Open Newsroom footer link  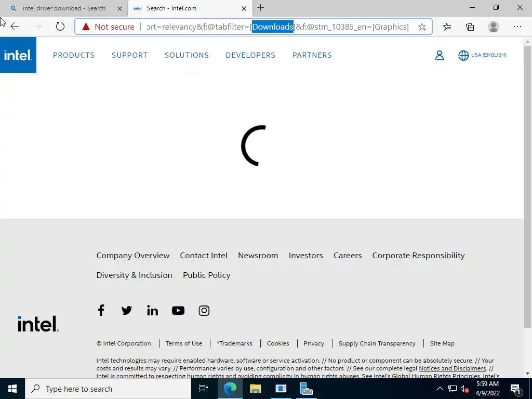[x=258, y=256]
